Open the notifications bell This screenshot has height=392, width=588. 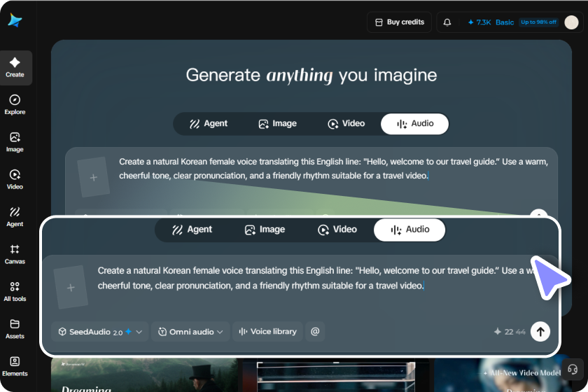(447, 22)
